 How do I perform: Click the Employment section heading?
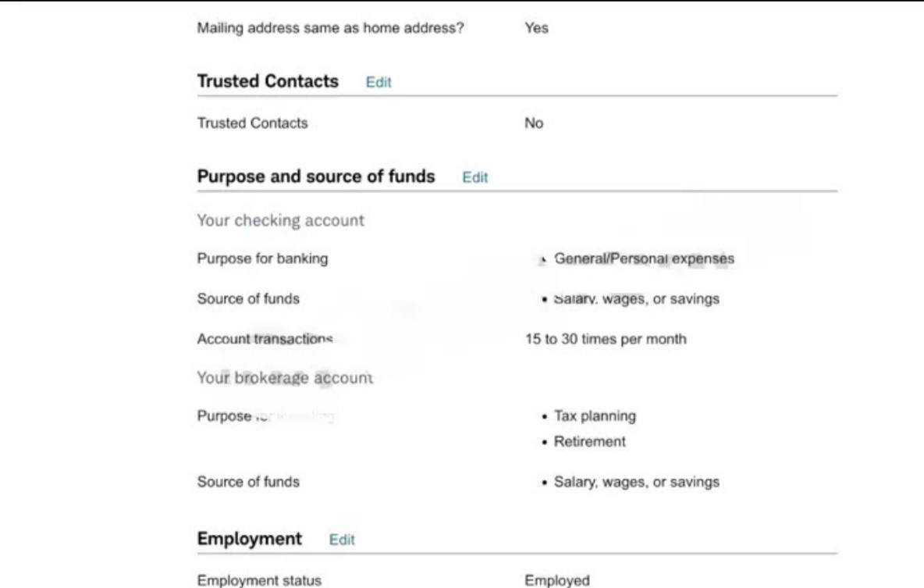click(249, 539)
